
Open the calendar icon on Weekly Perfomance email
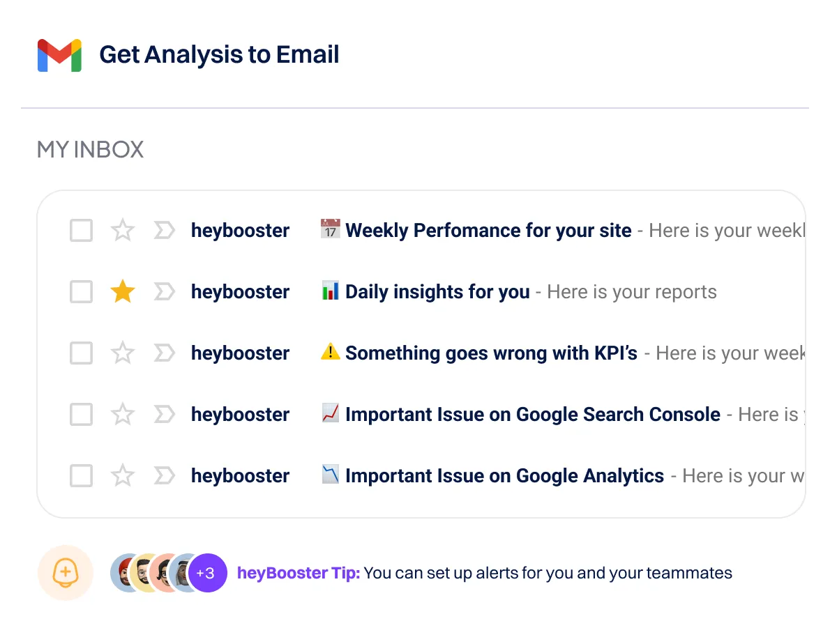(x=330, y=230)
